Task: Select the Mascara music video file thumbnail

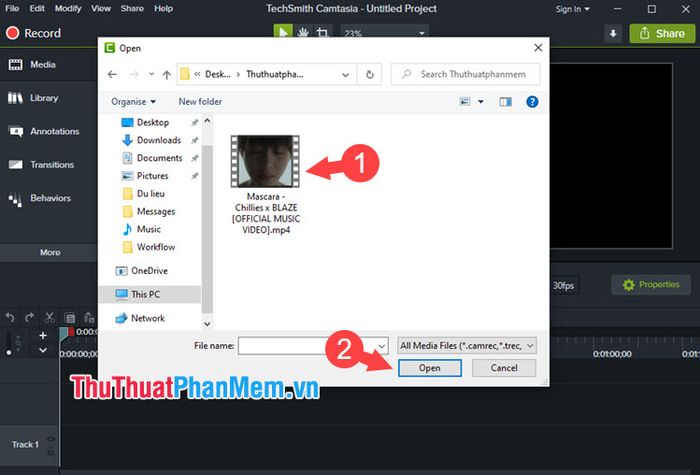Action: 265,161
